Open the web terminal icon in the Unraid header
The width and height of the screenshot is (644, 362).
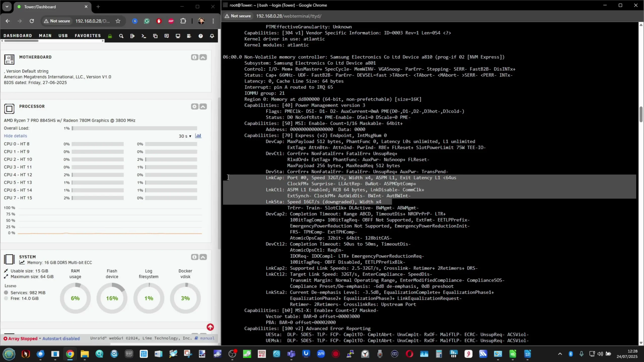(144, 36)
